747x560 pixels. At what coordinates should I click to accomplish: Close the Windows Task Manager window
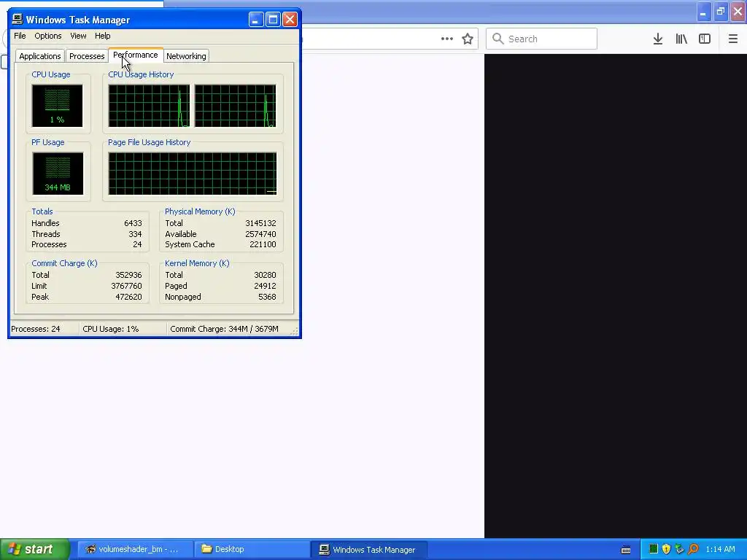(x=290, y=20)
